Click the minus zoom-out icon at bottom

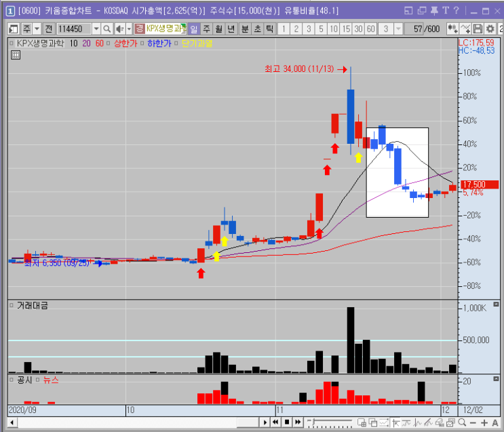[x=473, y=423]
